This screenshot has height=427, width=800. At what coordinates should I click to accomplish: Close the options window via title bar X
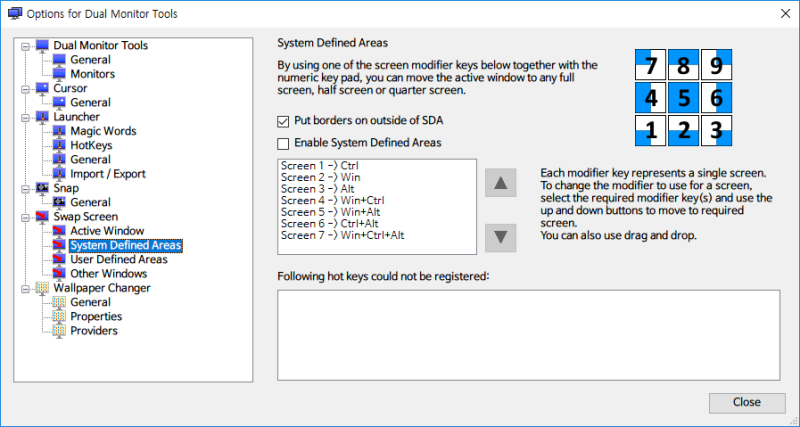[785, 14]
